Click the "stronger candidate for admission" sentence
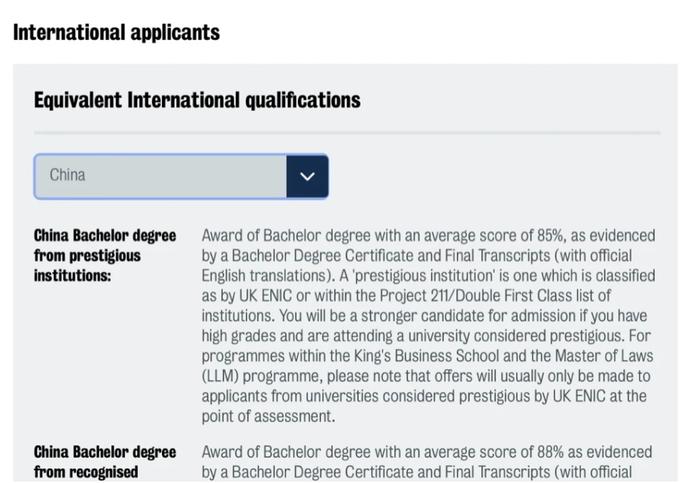Viewport: 700px width, 483px height. point(516,316)
